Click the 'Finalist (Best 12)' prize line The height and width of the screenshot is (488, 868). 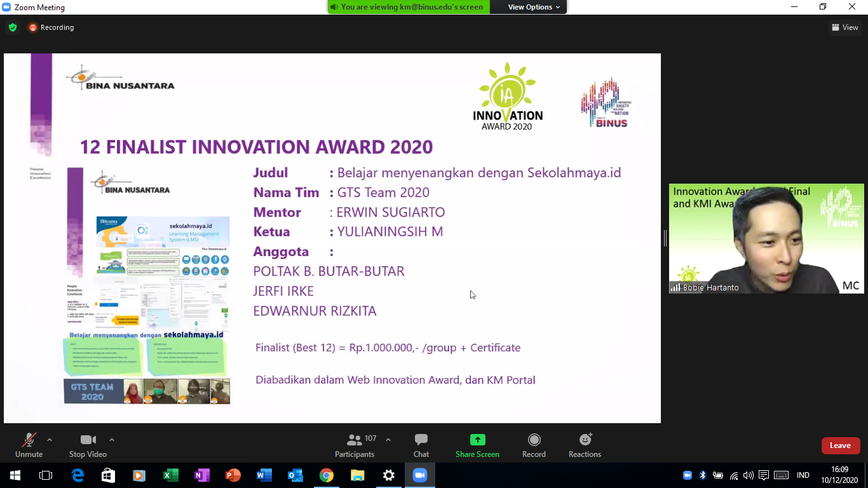[388, 348]
